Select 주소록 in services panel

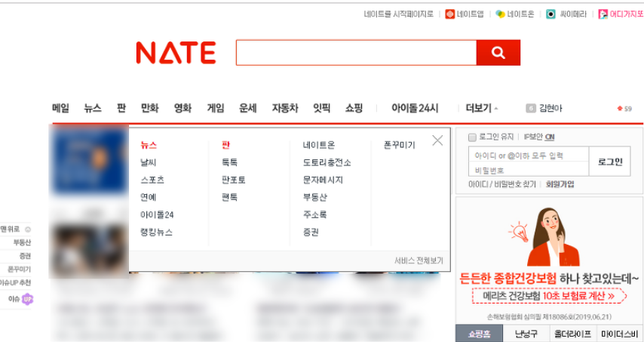tap(314, 214)
